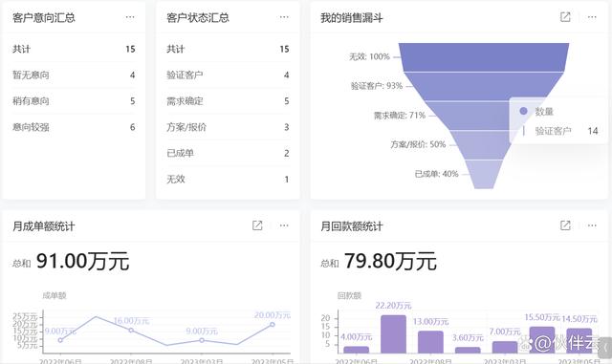Open 我的销售漏斗 in expanded view
Screen dimensions: 612x364
click(565, 17)
